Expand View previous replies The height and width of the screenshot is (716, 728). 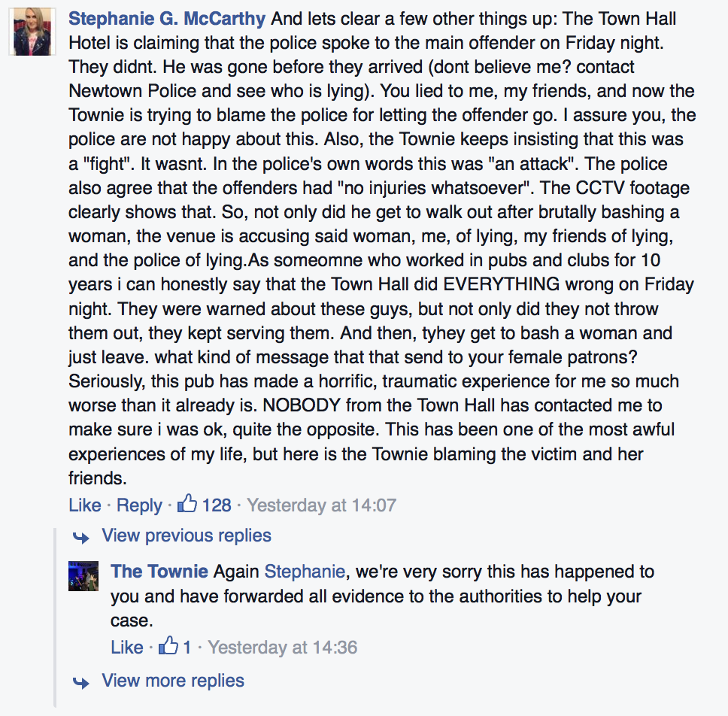point(187,536)
